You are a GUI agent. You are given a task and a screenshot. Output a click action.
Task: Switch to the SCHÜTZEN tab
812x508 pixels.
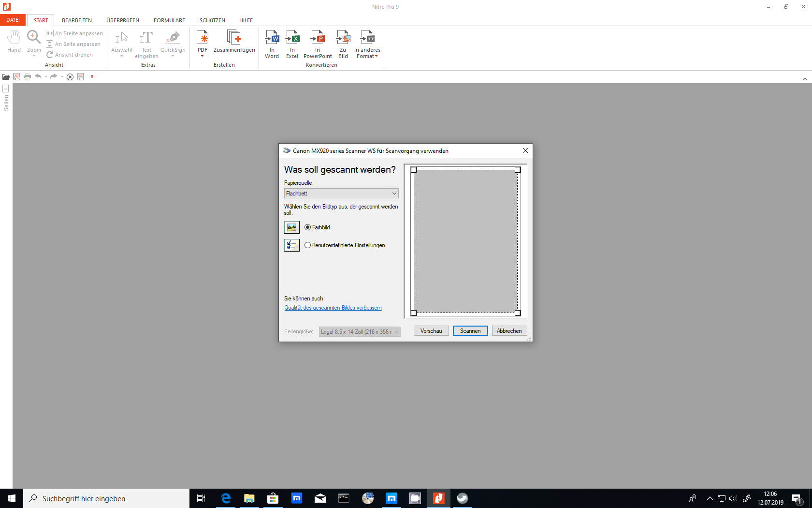[x=212, y=20]
